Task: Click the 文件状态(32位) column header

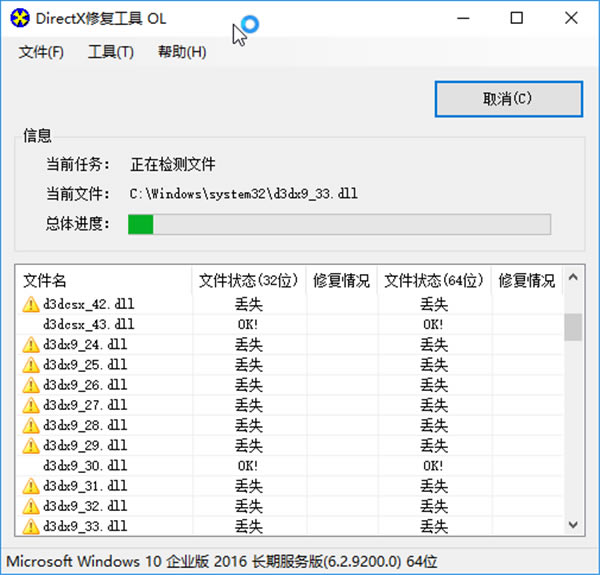Action: (x=248, y=281)
